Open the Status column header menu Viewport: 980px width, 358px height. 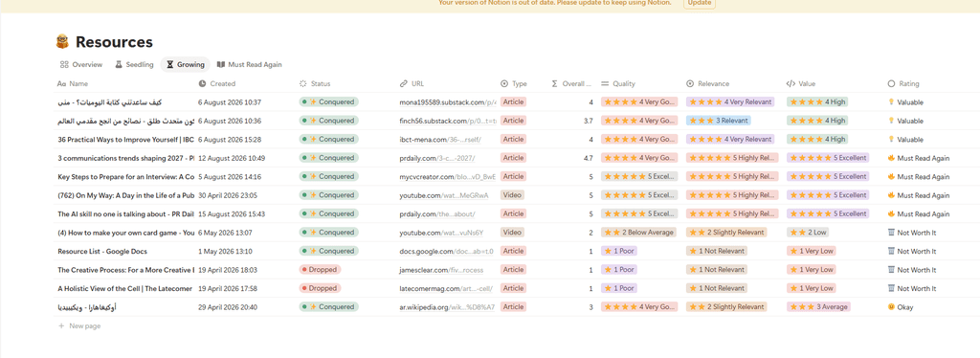point(315,83)
